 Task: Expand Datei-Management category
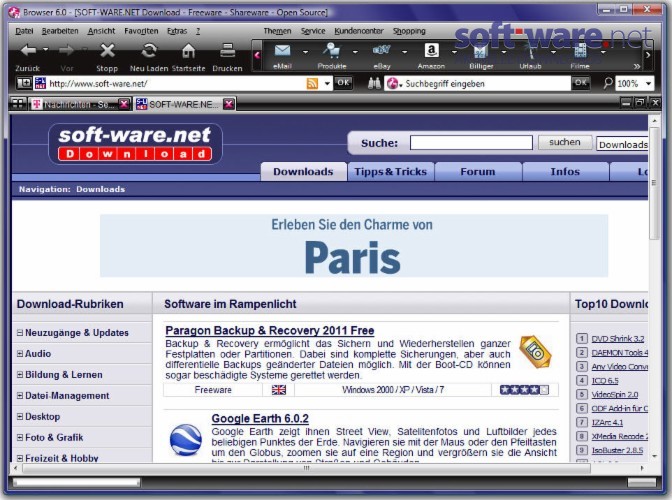click(20, 395)
